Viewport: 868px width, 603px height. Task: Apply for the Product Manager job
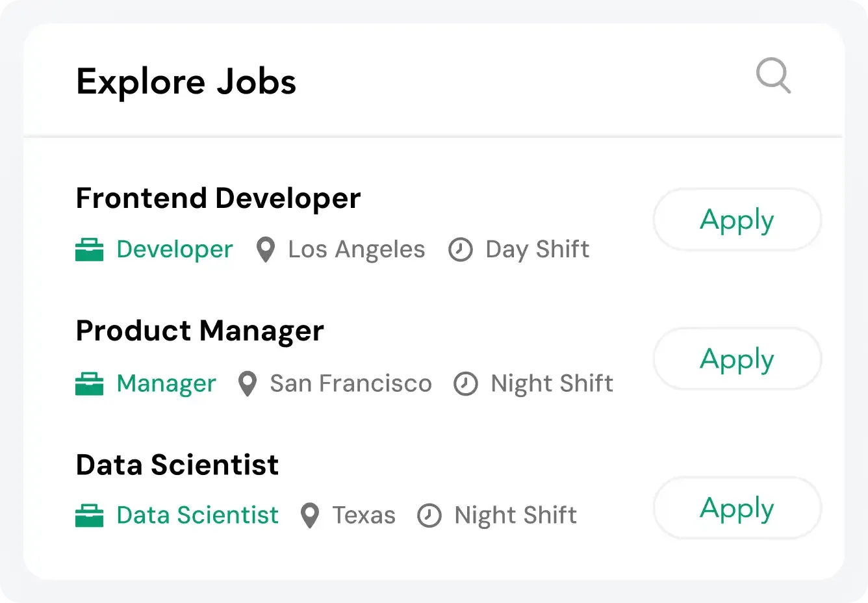[736, 359]
